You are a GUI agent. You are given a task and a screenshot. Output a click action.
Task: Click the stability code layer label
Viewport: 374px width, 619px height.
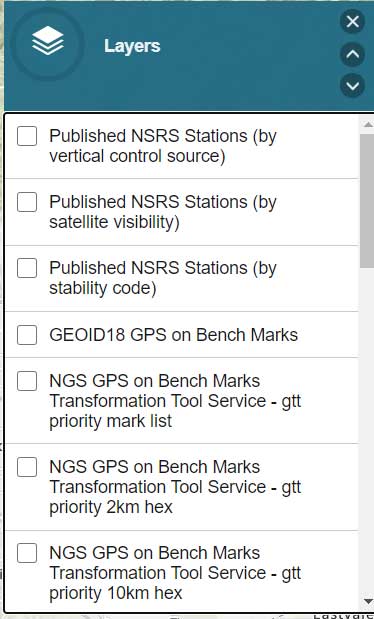163,278
